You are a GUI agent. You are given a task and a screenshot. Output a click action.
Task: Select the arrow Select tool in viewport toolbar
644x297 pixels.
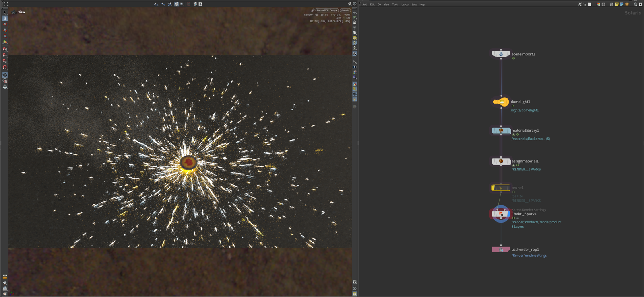pyautogui.click(x=5, y=12)
